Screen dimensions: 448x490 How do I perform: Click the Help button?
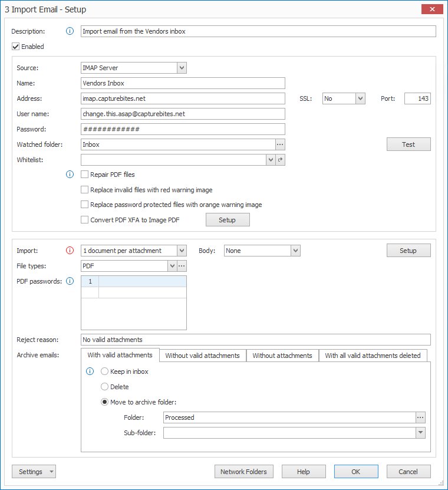pyautogui.click(x=304, y=472)
